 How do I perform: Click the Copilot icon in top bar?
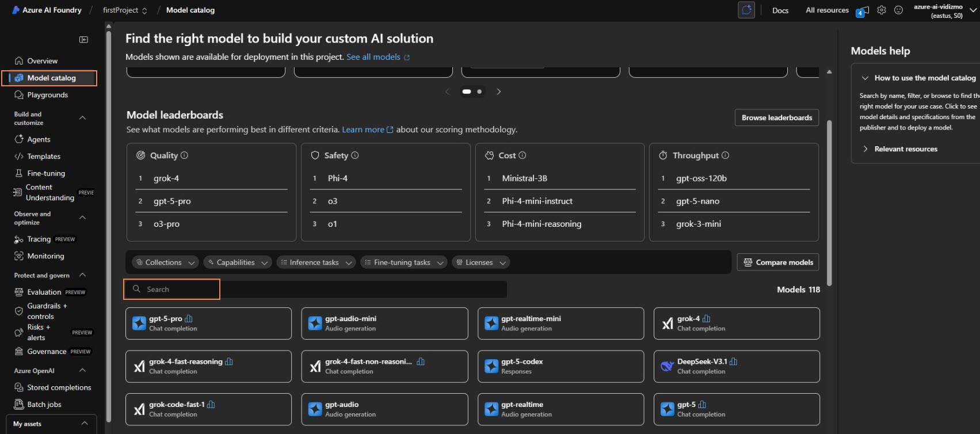click(x=746, y=10)
